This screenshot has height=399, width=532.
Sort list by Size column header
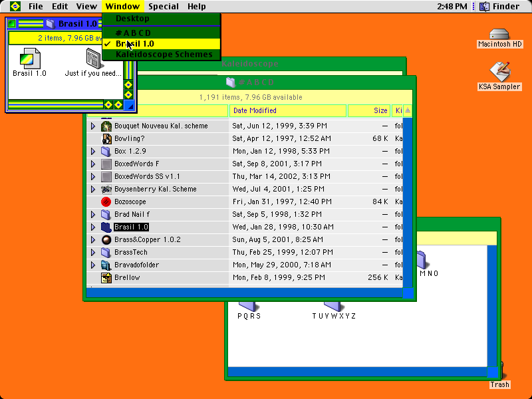point(369,110)
